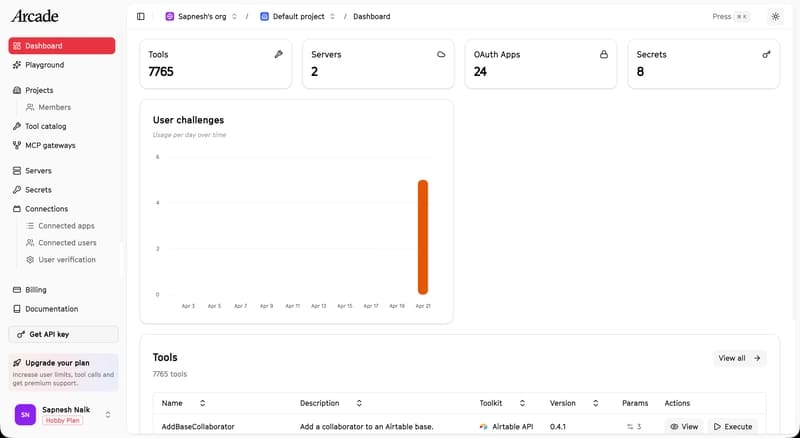Open the Sapnesh's org switcher dropdown
800x438 pixels.
(201, 17)
